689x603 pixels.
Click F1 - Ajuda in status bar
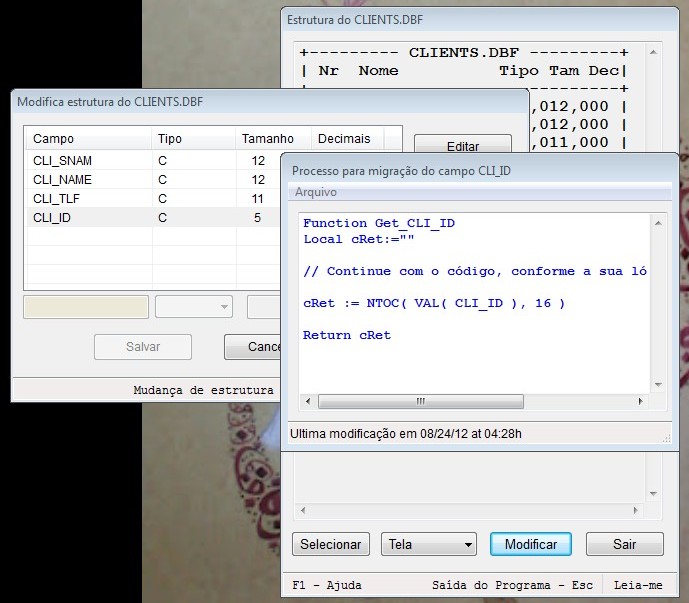coord(327,585)
